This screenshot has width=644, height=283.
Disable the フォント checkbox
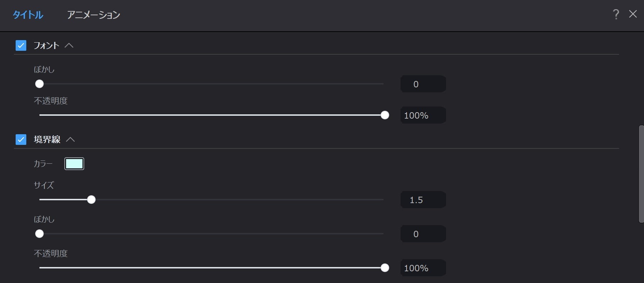(x=21, y=45)
